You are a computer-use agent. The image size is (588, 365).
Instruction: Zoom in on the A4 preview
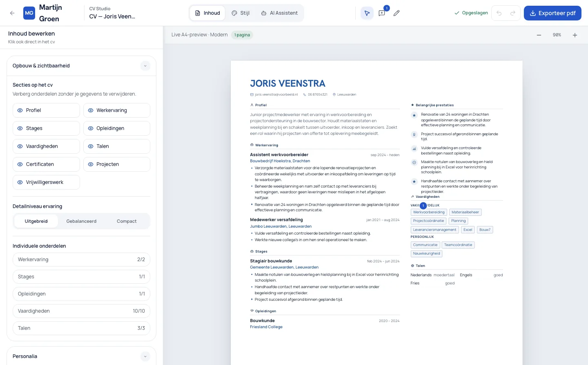(575, 35)
